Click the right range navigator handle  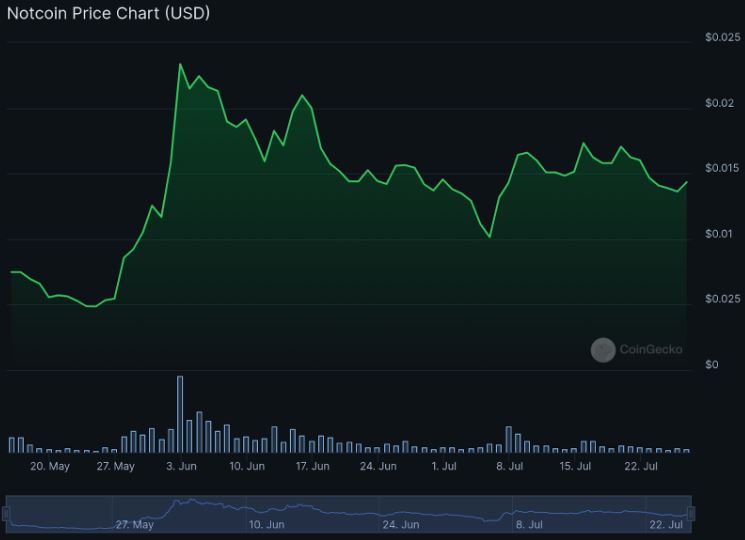click(690, 513)
